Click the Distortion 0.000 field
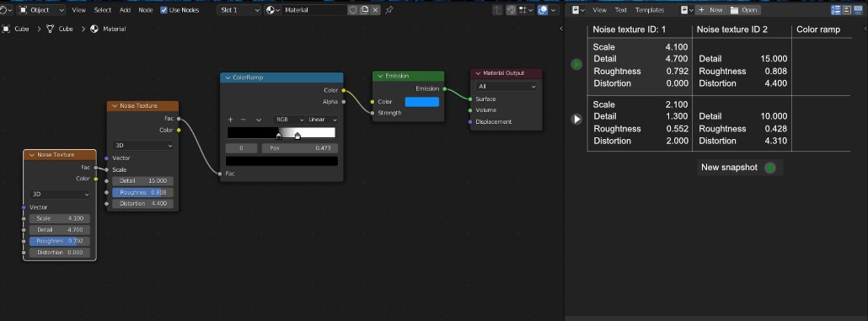 click(x=60, y=253)
